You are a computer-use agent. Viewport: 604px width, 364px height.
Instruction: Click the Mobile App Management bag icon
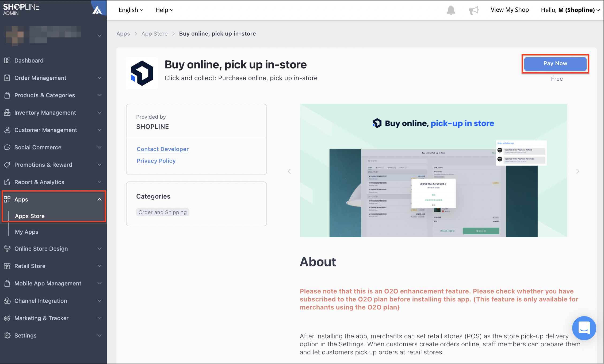(x=7, y=283)
